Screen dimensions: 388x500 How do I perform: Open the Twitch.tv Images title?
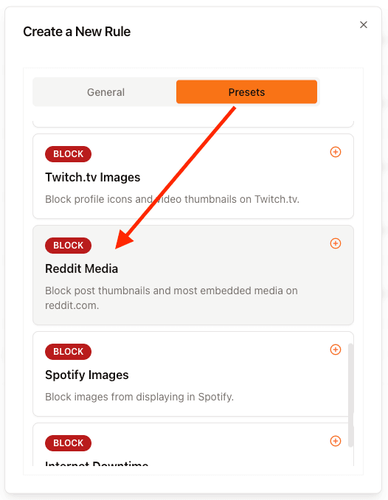(x=93, y=177)
